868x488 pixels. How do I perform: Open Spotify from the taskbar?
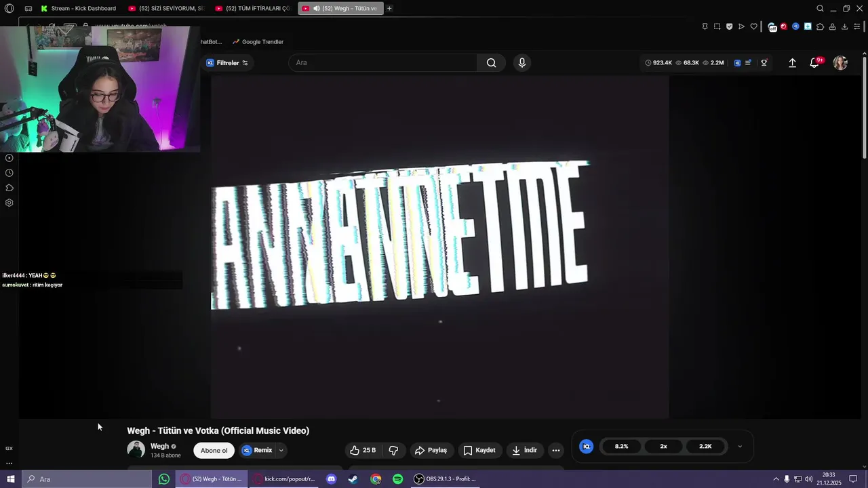[x=398, y=479]
